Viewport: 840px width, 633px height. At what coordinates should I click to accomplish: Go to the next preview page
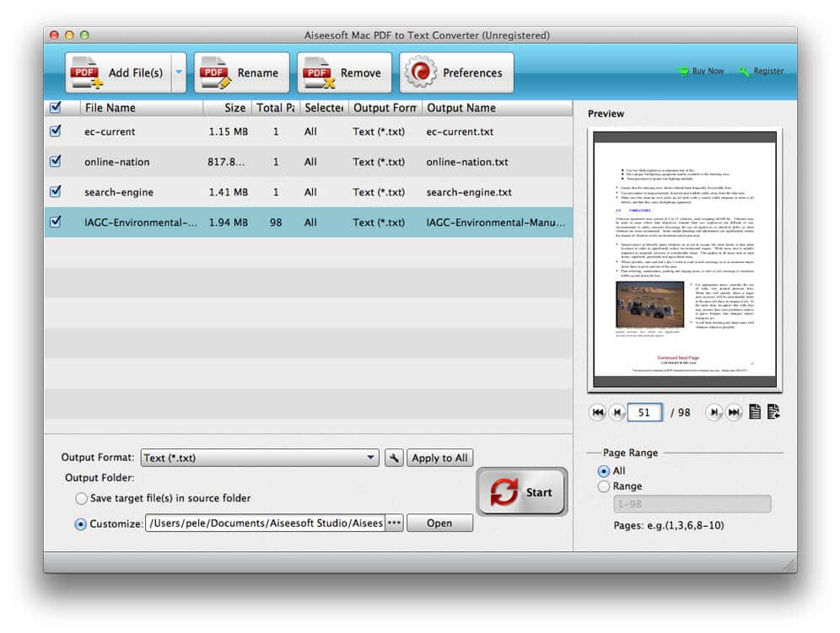[714, 412]
